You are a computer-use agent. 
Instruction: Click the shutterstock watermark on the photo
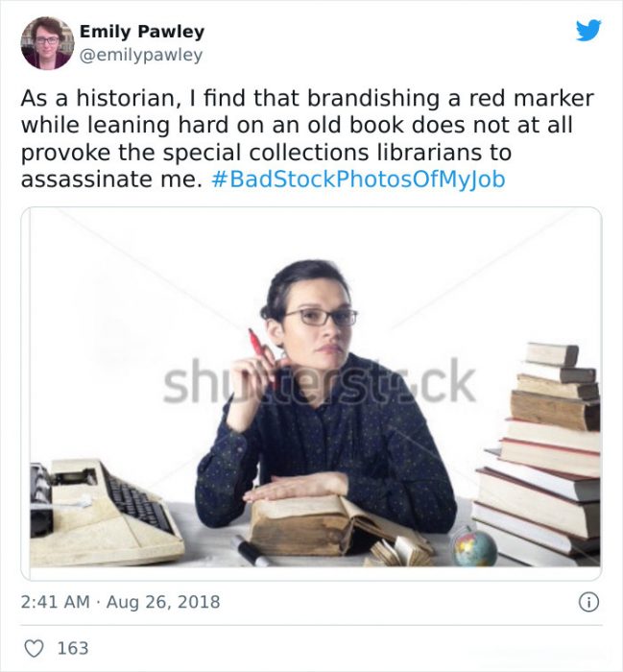tap(320, 382)
